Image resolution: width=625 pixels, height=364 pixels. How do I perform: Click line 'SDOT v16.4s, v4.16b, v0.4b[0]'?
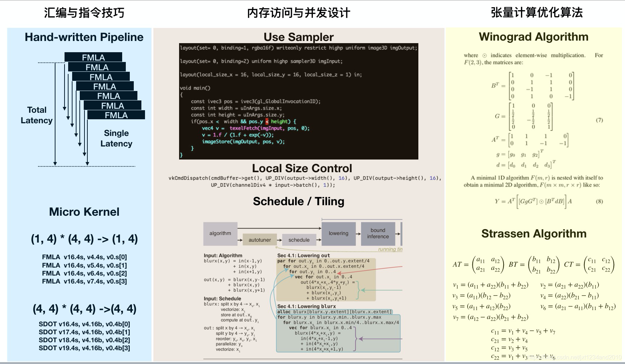point(84,324)
